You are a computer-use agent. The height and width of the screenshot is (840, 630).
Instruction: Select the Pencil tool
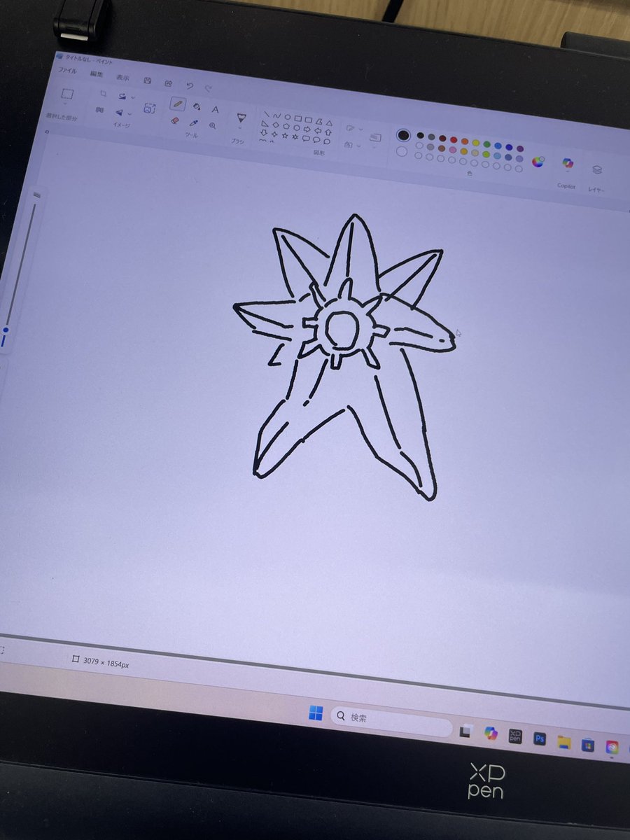[x=178, y=104]
